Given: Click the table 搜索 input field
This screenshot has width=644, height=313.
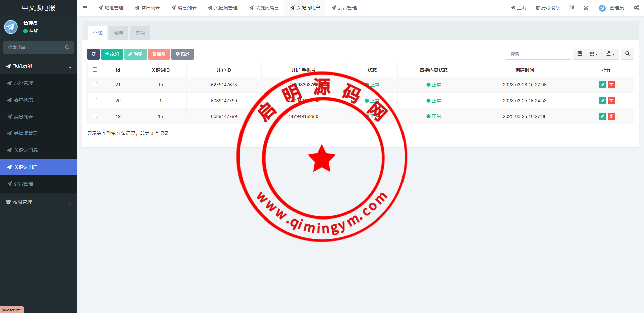Looking at the screenshot, I should [x=538, y=54].
